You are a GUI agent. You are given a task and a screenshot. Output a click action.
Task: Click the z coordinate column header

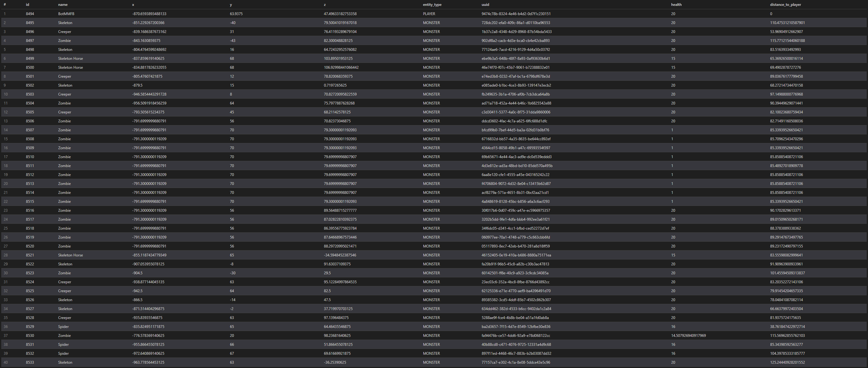325,5
